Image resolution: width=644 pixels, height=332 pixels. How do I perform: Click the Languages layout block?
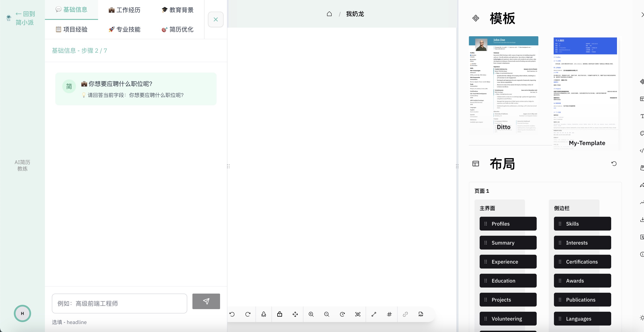point(582,319)
